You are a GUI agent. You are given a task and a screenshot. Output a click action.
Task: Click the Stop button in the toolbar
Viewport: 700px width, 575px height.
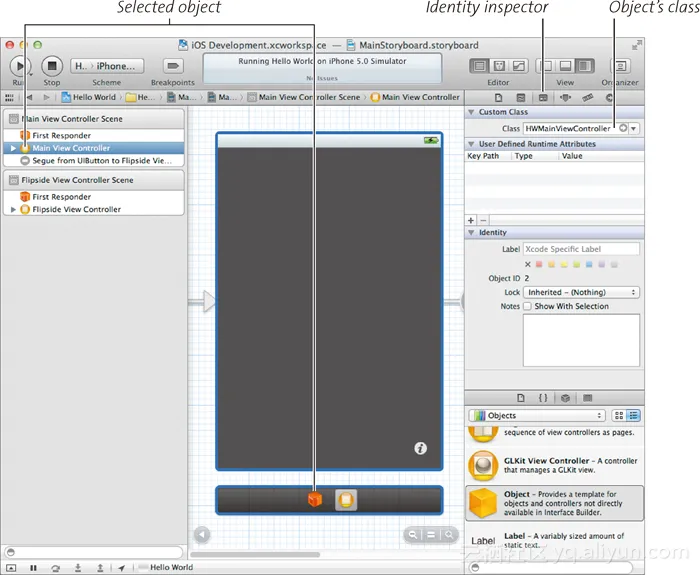pos(52,66)
